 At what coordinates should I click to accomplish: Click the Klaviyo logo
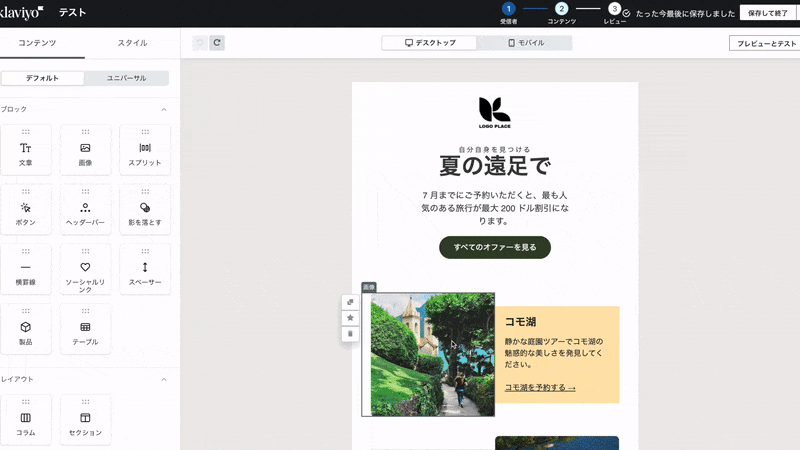(21, 12)
